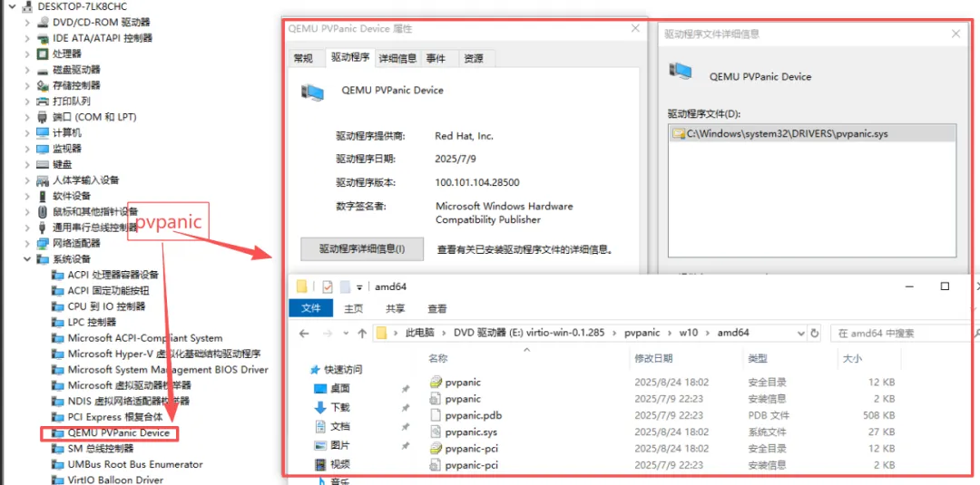Click the 处理器 processor icon
Screen dimensions: 980x485
click(x=44, y=53)
